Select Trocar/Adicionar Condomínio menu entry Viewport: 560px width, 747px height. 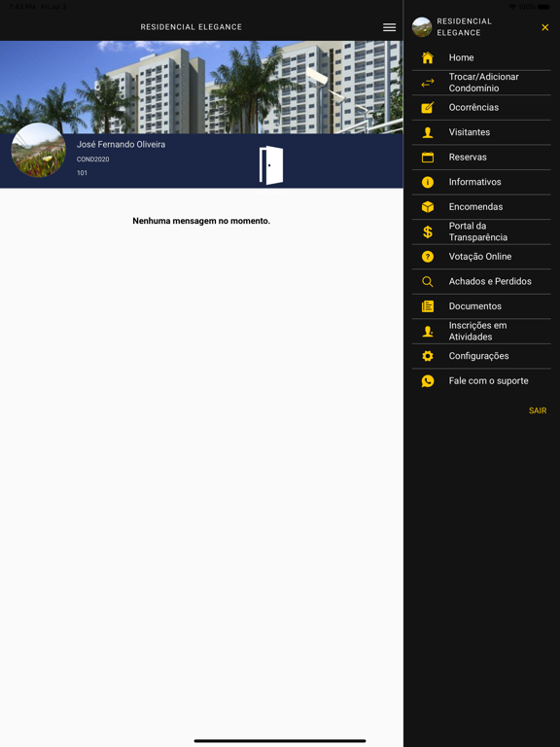tap(483, 83)
